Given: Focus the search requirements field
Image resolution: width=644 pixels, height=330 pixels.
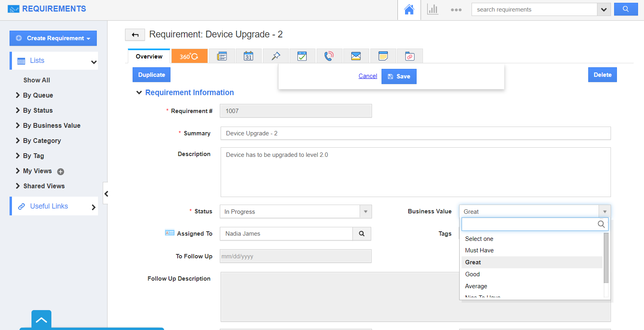Looking at the screenshot, I should (x=534, y=10).
